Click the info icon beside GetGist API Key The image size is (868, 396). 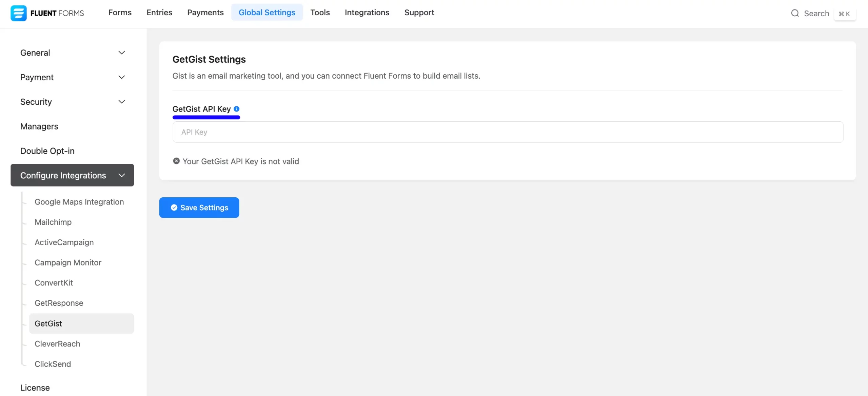(237, 109)
